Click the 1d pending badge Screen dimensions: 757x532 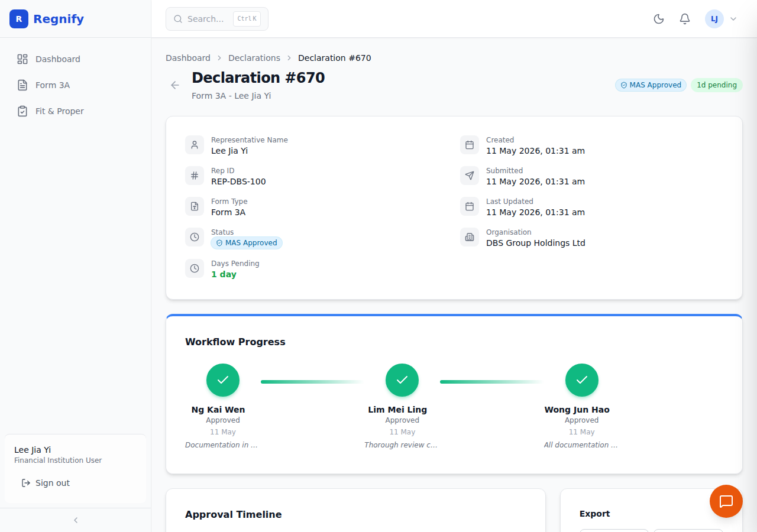click(717, 85)
